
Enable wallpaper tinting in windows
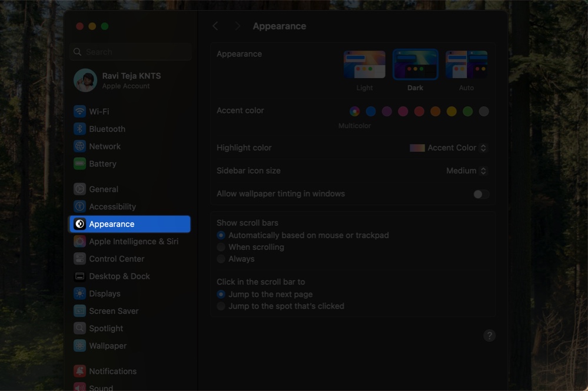[481, 193]
